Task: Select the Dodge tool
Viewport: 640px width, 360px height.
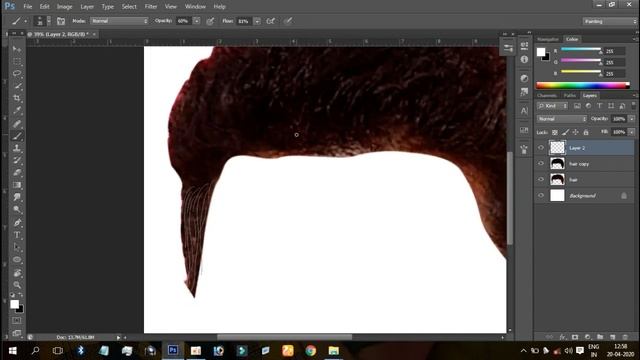Action: click(17, 210)
